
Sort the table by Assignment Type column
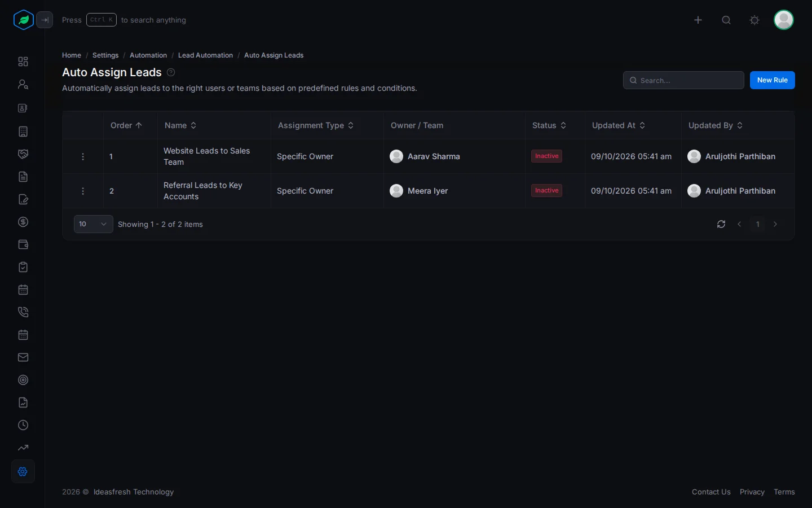pyautogui.click(x=316, y=125)
